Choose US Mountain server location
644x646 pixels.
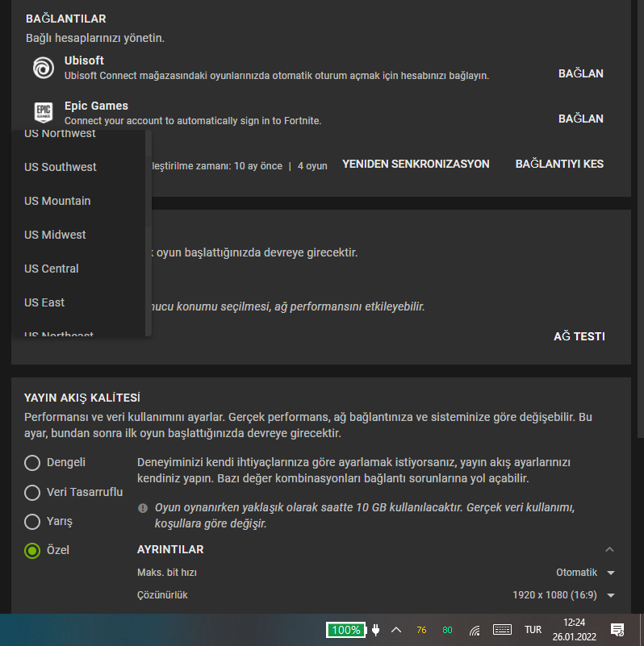point(78,201)
